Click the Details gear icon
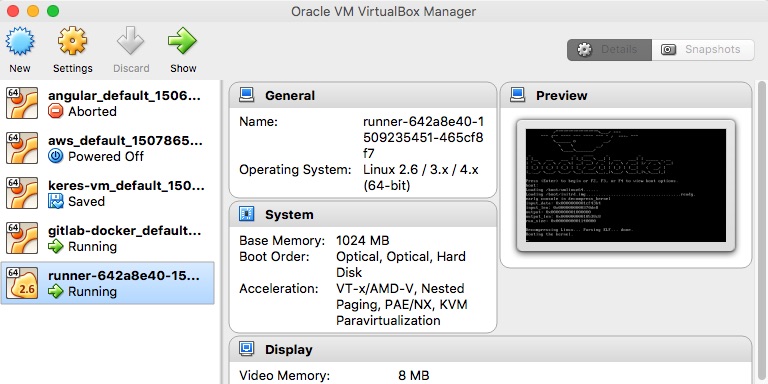Image resolution: width=768 pixels, height=384 pixels. click(584, 49)
